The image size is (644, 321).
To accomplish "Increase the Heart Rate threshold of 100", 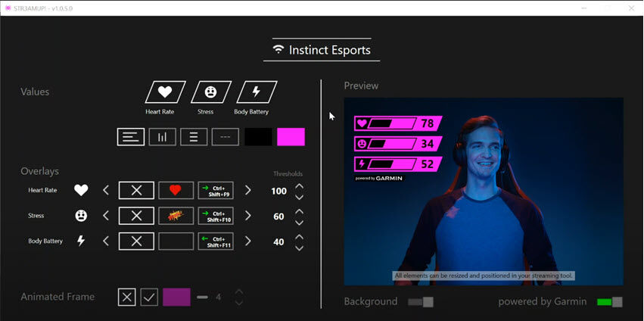I will pyautogui.click(x=300, y=185).
